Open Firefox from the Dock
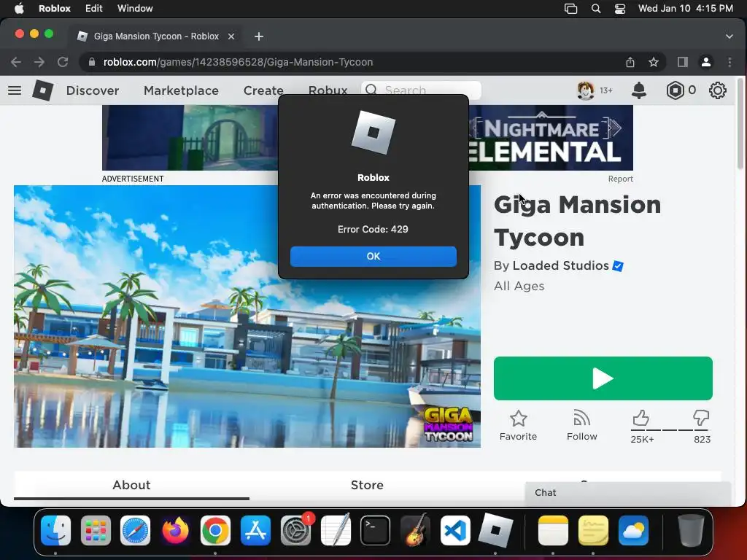Screen dimensions: 747x560 [175, 530]
